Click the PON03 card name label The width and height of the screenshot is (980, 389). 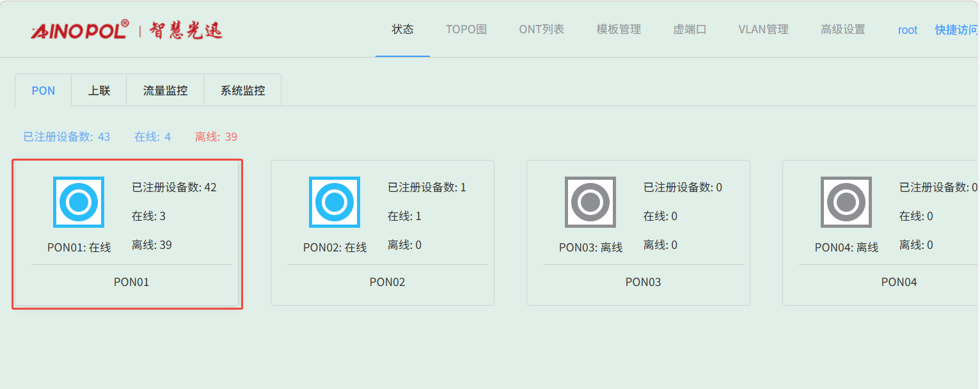click(643, 282)
